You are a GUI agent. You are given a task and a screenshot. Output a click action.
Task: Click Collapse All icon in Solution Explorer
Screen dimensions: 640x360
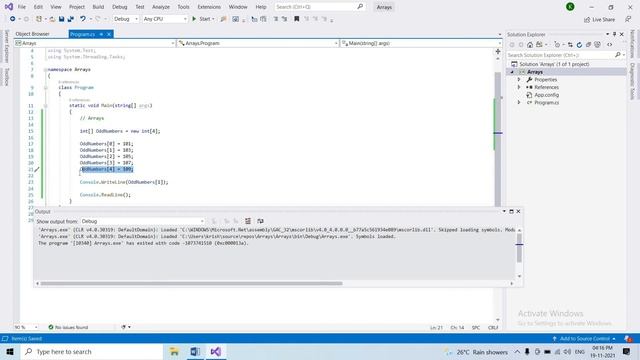588,45
